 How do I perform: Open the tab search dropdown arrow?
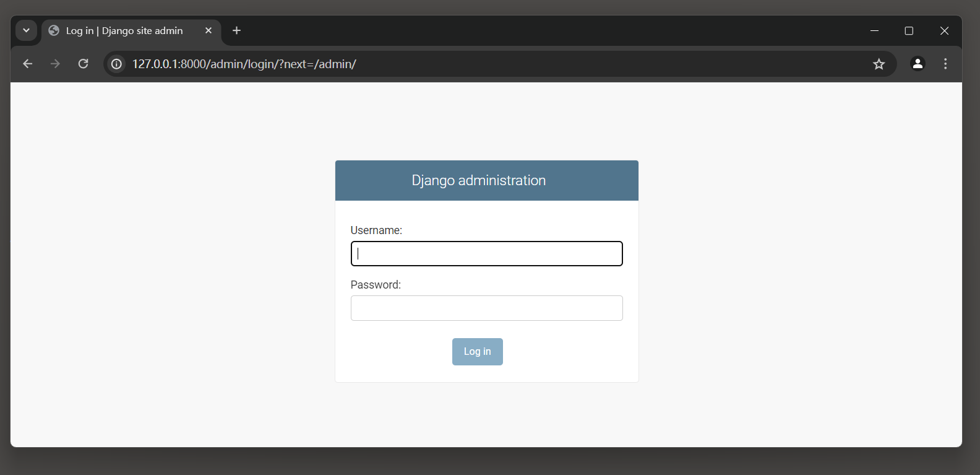(26, 30)
